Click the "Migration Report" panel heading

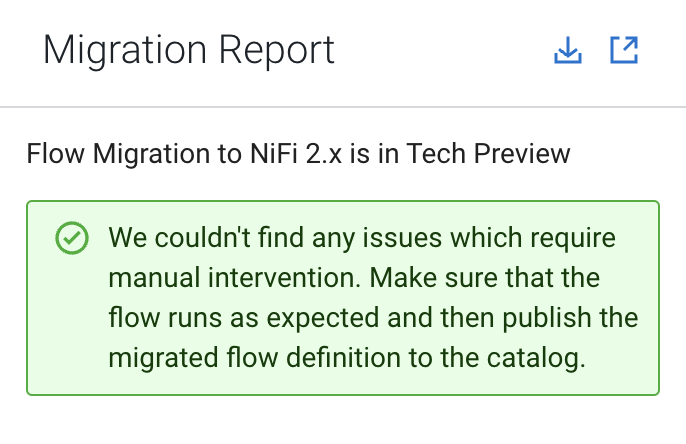[188, 50]
